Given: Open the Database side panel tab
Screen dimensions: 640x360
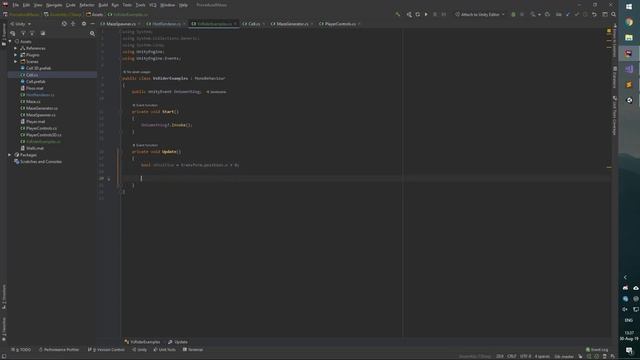Looking at the screenshot, I should 614,77.
